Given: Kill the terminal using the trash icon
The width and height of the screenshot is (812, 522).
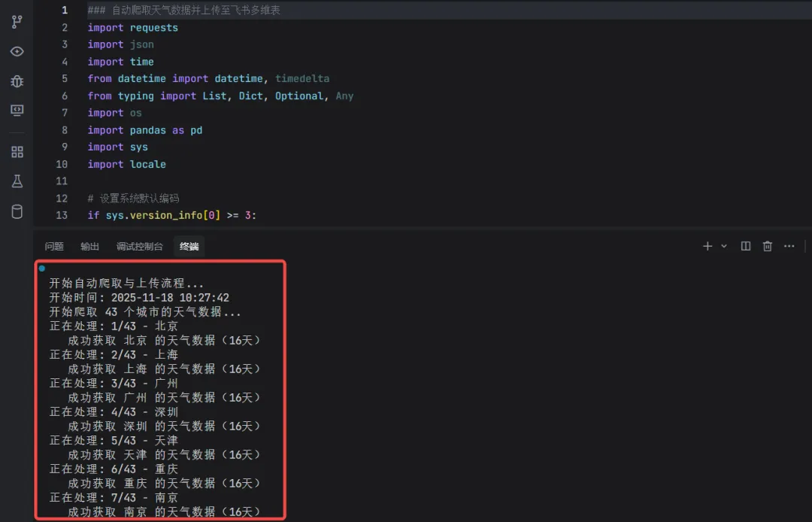Looking at the screenshot, I should tap(767, 246).
